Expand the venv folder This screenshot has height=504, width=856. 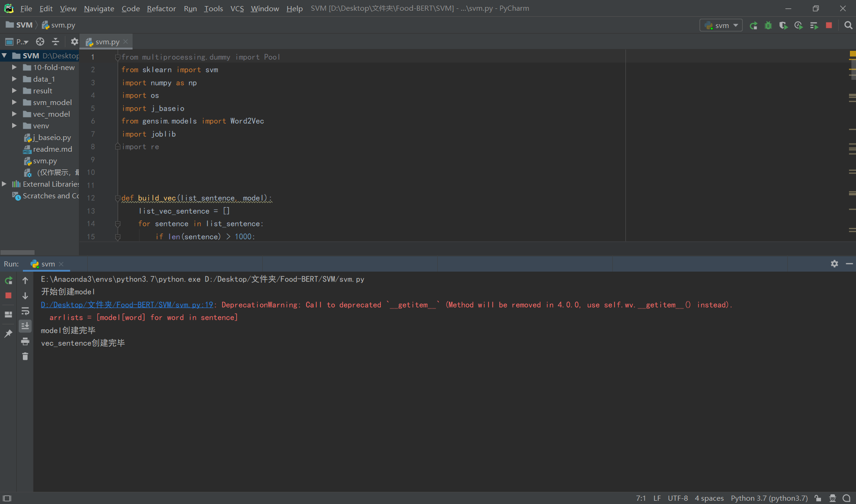coord(14,126)
